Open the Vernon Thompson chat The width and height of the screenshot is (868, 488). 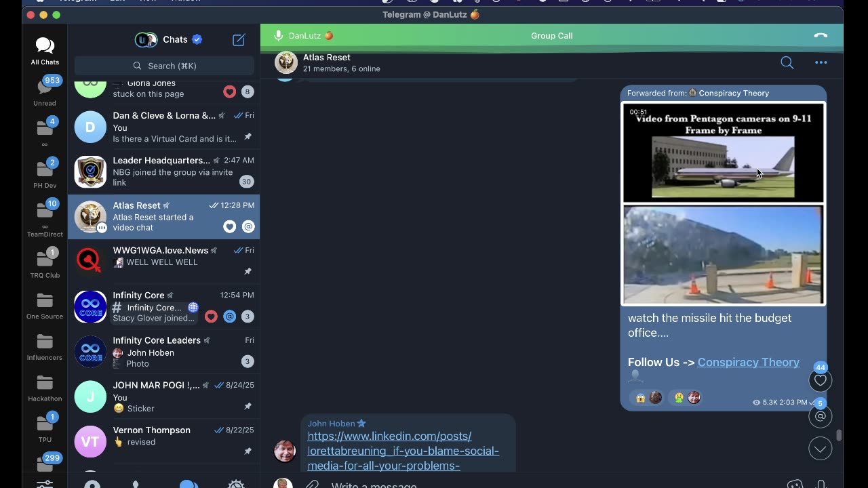[163, 441]
